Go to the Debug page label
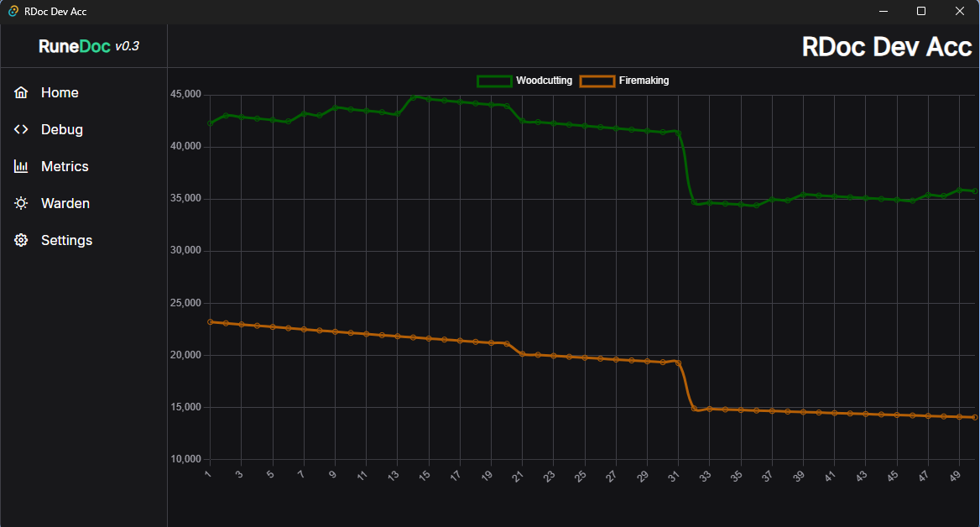The width and height of the screenshot is (980, 527). coord(62,129)
